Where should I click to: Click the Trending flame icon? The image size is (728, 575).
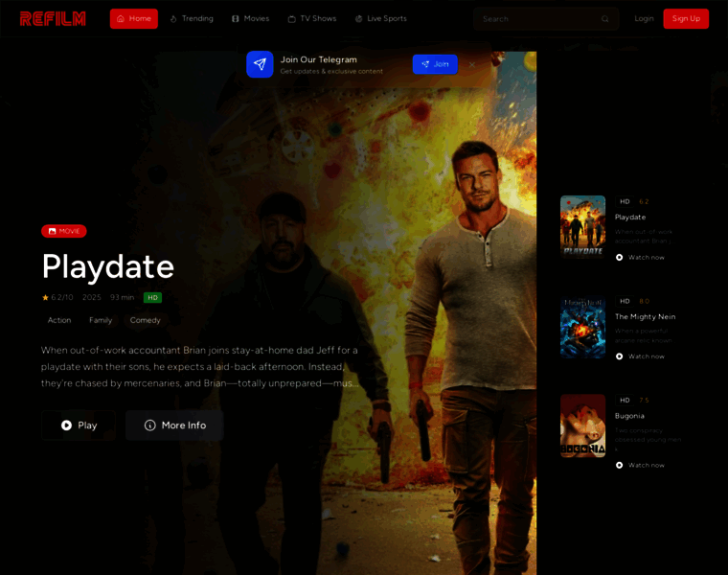[173, 19]
